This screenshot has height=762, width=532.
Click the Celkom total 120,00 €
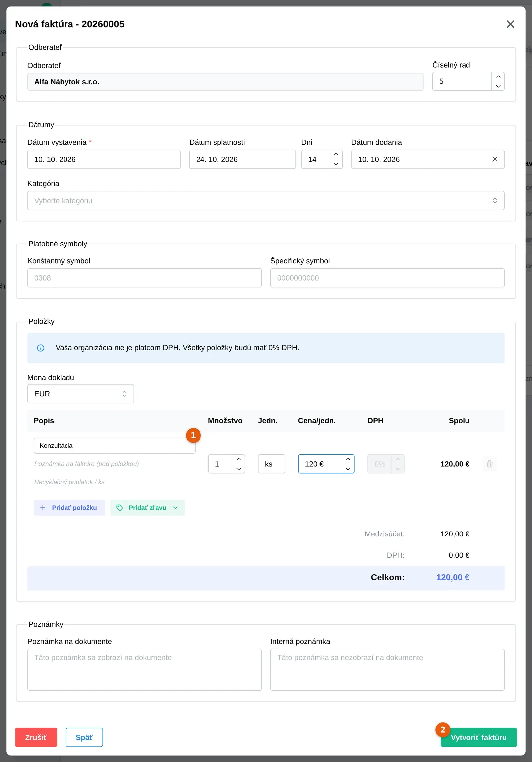click(x=453, y=577)
